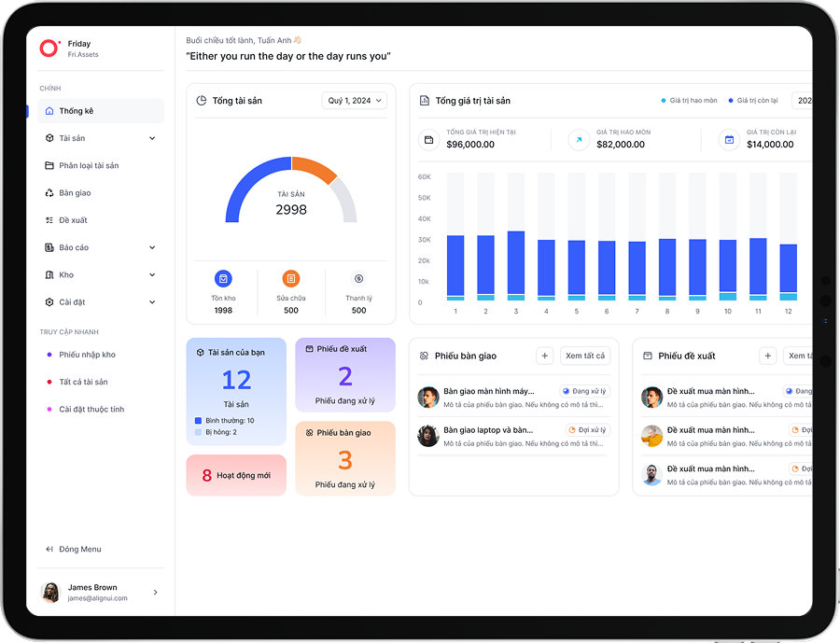The image size is (840, 643).
Task: Click the Báo cáo report icon
Action: click(x=49, y=247)
